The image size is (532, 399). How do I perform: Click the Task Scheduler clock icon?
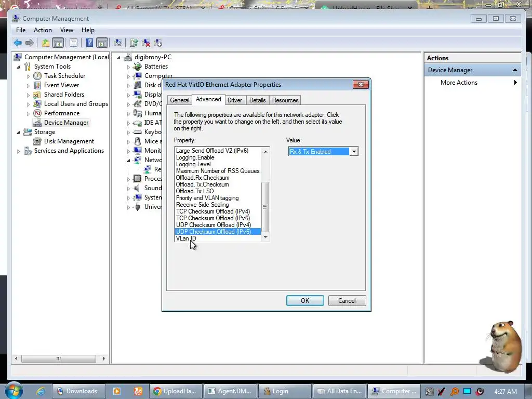point(37,76)
